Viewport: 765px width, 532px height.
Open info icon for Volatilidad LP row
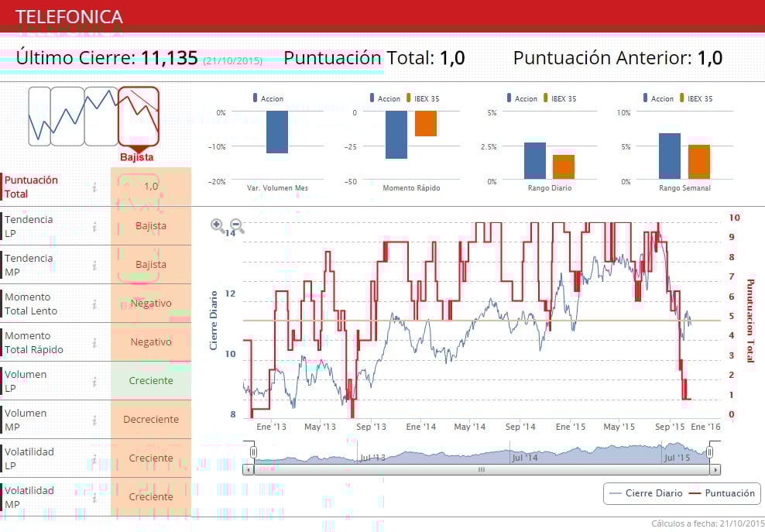click(94, 458)
